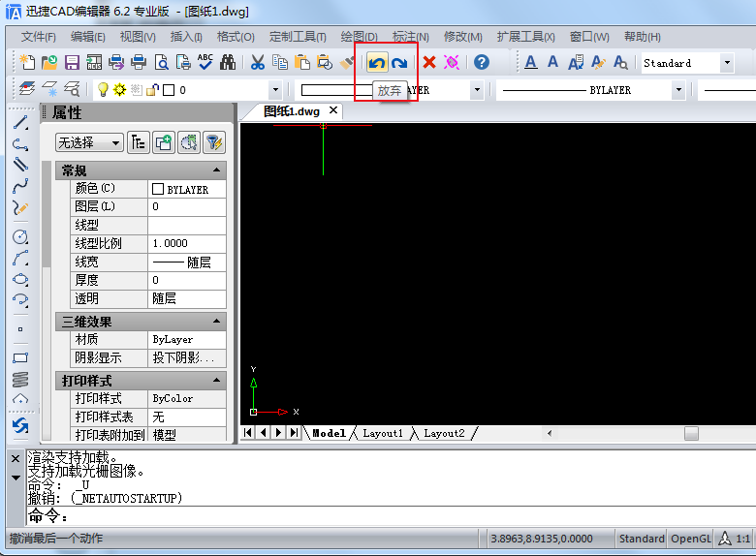Open the 修改(M) menu
The height and width of the screenshot is (556, 756).
463,37
